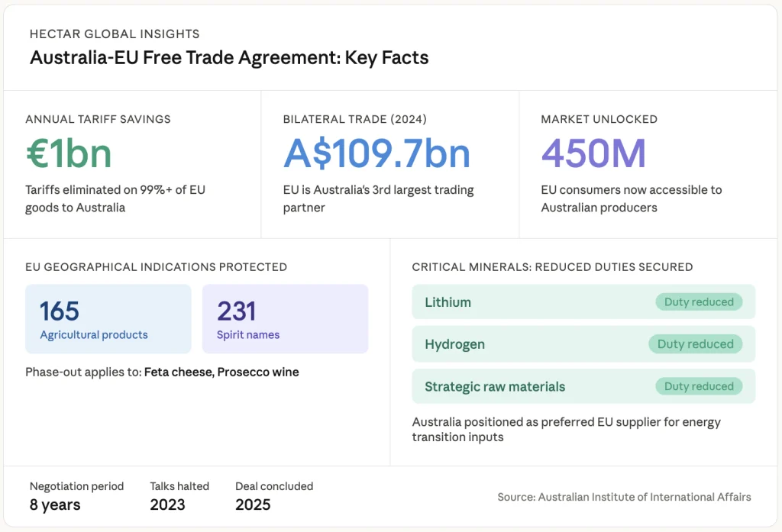The height and width of the screenshot is (532, 782).
Task: Click 'Australia positioned as preferred EU supplier' text
Action: pyautogui.click(x=566, y=429)
